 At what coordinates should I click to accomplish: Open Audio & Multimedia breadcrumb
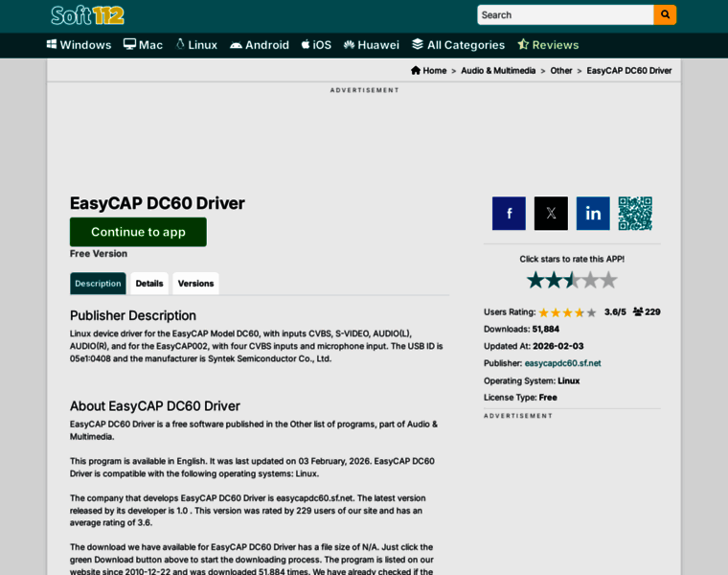pos(498,71)
